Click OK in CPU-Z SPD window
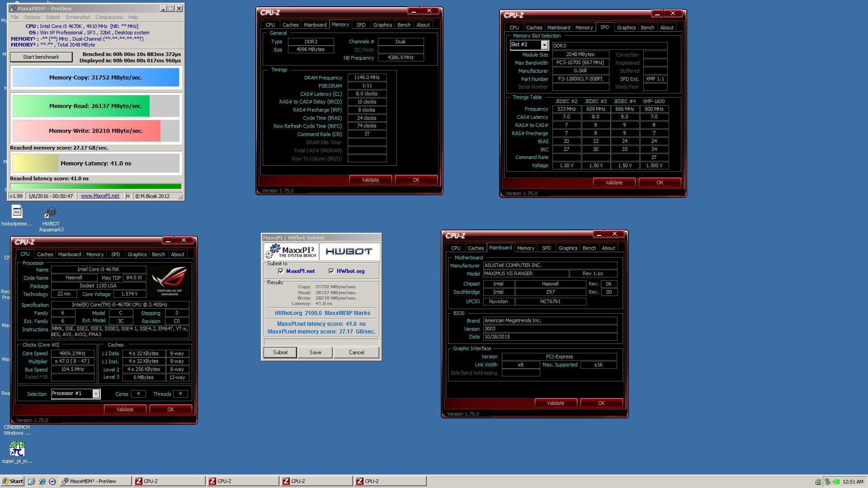The width and height of the screenshot is (868, 488). tap(660, 183)
